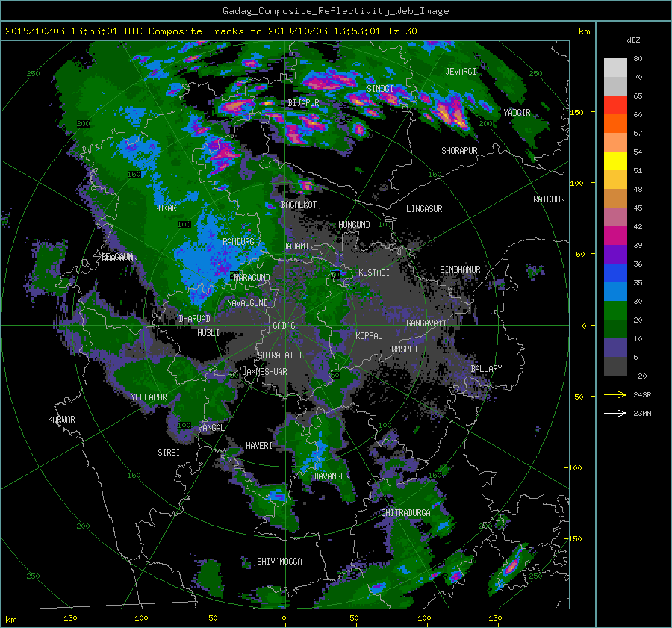Click the white 23MN track arrow
672x628 pixels.
(x=615, y=413)
